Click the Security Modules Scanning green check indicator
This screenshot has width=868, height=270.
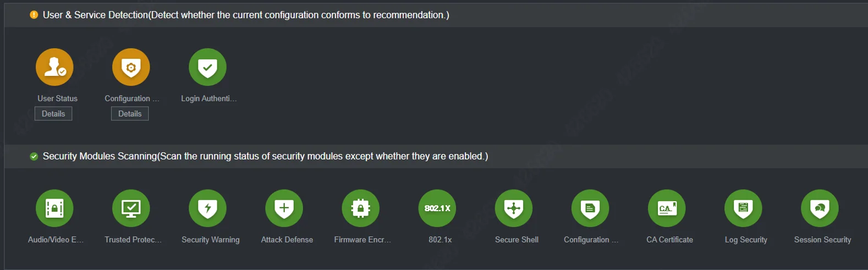click(34, 156)
